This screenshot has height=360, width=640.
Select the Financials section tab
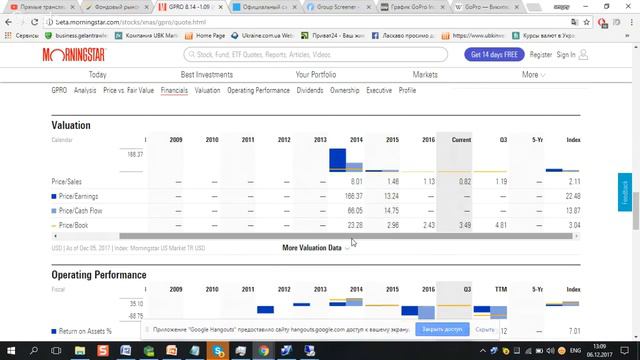click(x=174, y=91)
